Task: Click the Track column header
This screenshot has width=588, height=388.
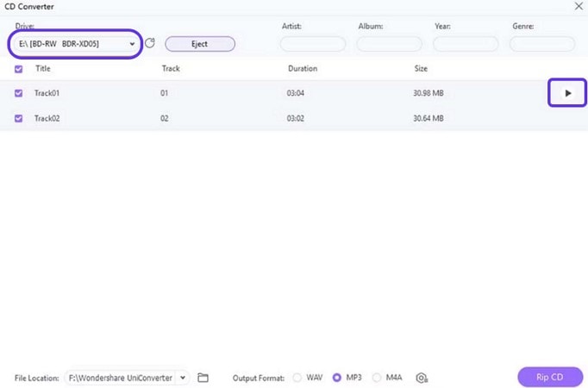Action: click(x=171, y=69)
